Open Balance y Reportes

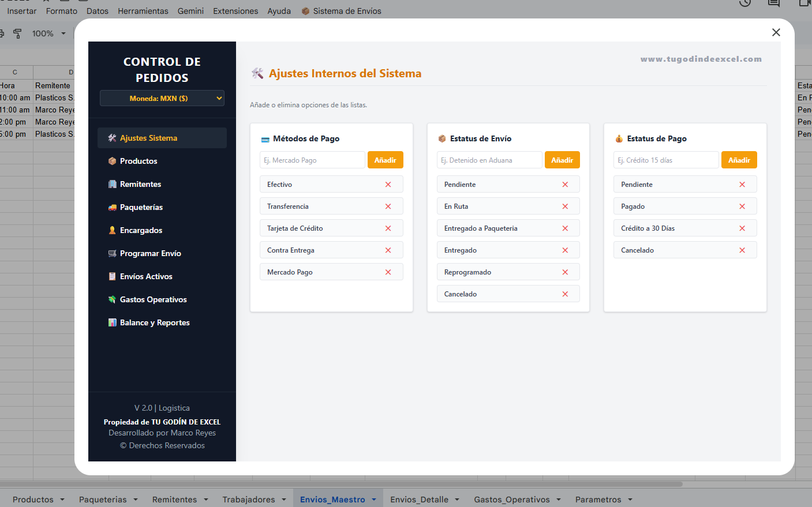[x=162, y=322]
